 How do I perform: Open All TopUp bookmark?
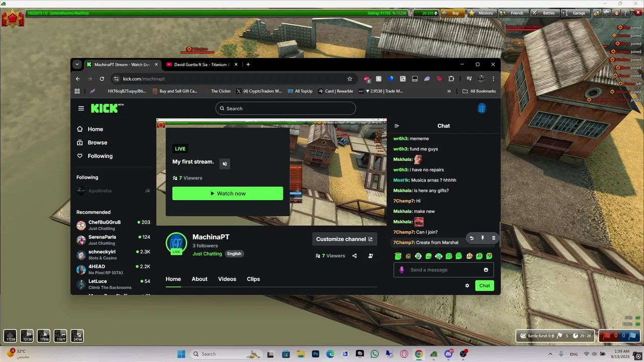(x=300, y=92)
